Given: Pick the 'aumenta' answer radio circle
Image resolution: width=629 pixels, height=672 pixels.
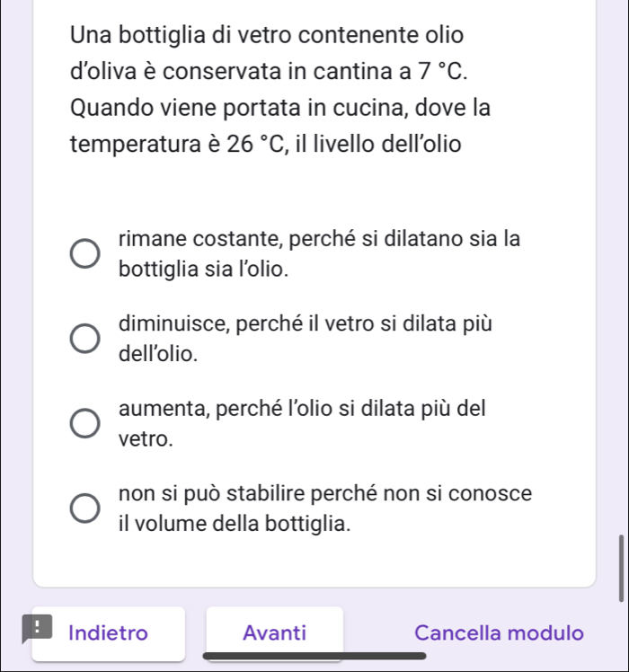Looking at the screenshot, I should point(86,424).
